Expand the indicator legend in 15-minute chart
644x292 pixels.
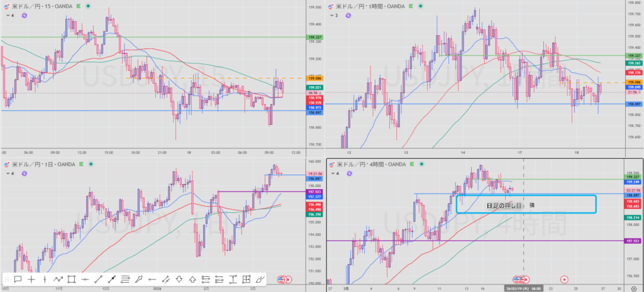[x=8, y=14]
